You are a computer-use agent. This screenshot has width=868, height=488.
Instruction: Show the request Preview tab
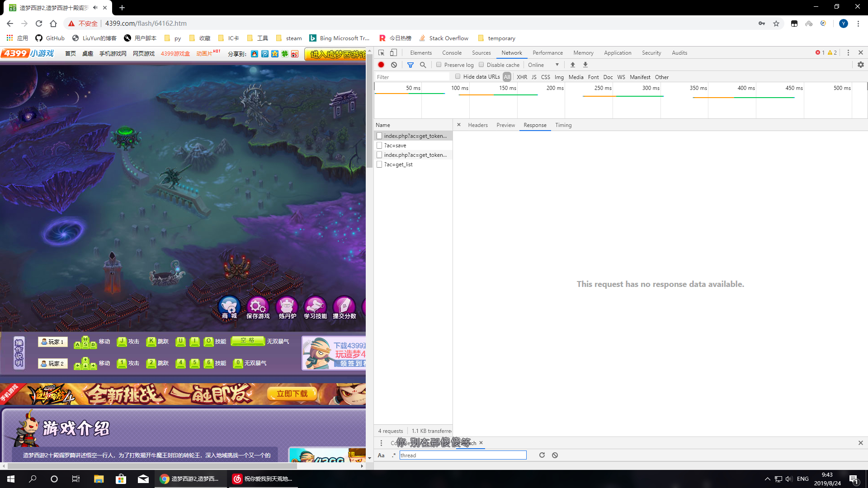point(505,125)
